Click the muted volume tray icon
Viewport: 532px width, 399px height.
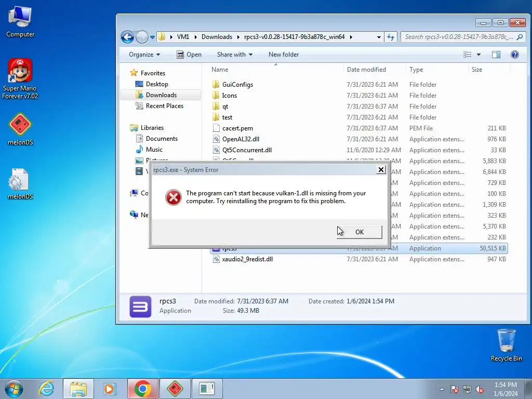coord(480,389)
